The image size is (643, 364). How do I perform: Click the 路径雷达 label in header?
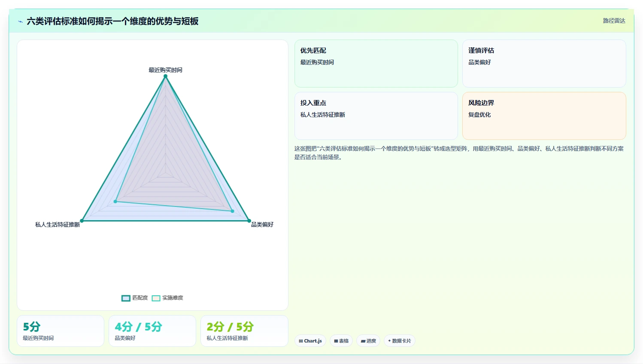pyautogui.click(x=614, y=21)
